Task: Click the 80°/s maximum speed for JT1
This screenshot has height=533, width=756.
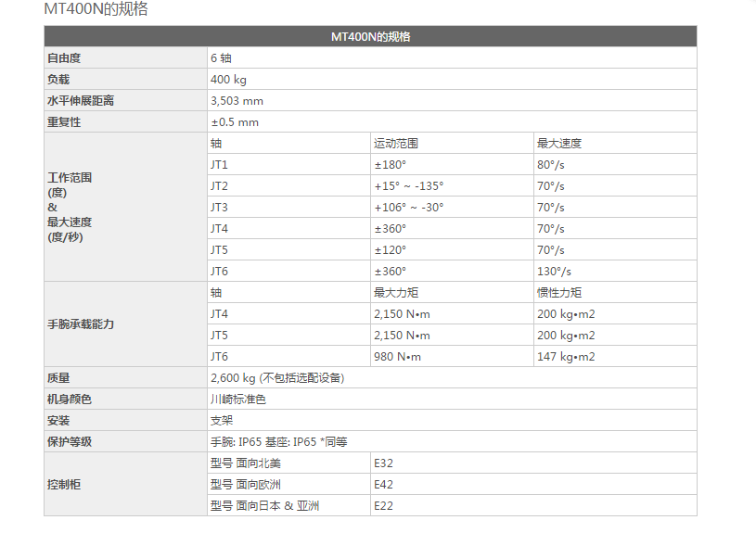Action: 550,165
